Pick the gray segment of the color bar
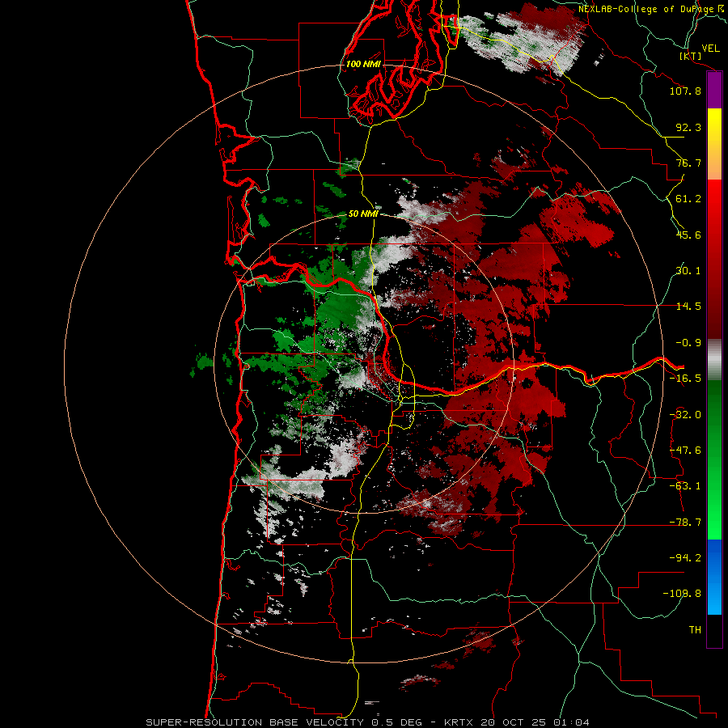 pyautogui.click(x=714, y=359)
